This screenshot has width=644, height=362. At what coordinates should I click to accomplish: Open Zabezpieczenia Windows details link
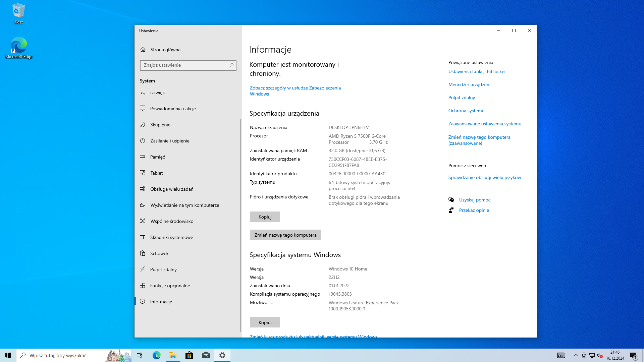click(295, 91)
